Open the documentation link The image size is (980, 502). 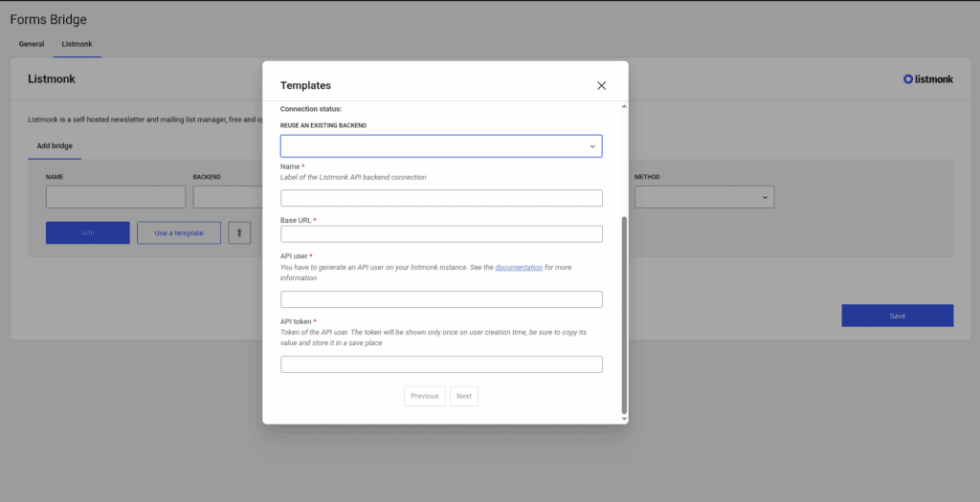point(519,267)
